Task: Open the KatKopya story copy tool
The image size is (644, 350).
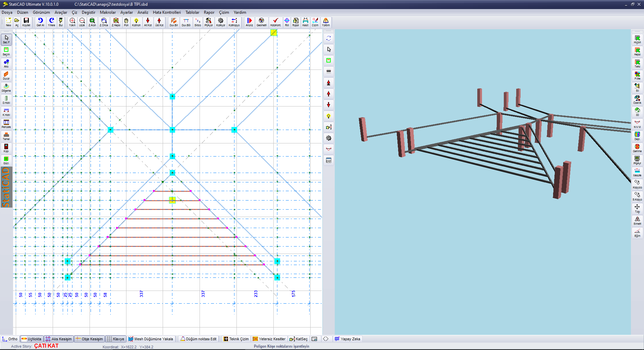Action: pos(234,22)
